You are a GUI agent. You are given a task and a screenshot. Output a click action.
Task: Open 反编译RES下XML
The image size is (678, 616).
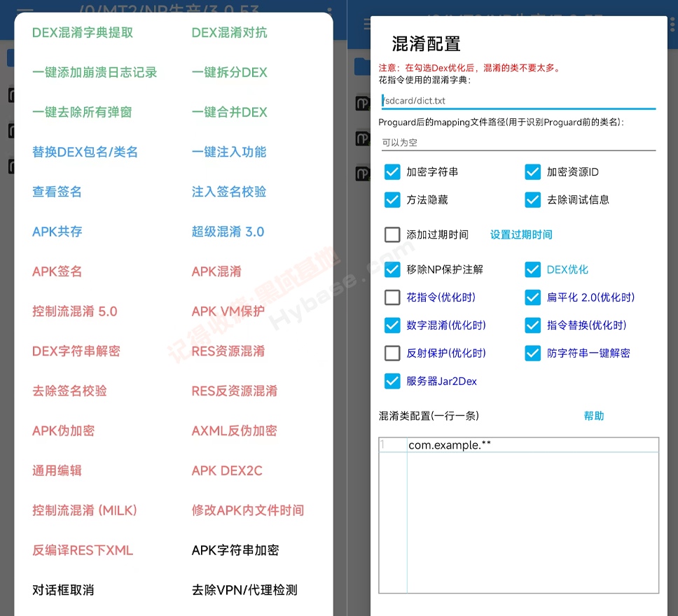click(83, 550)
